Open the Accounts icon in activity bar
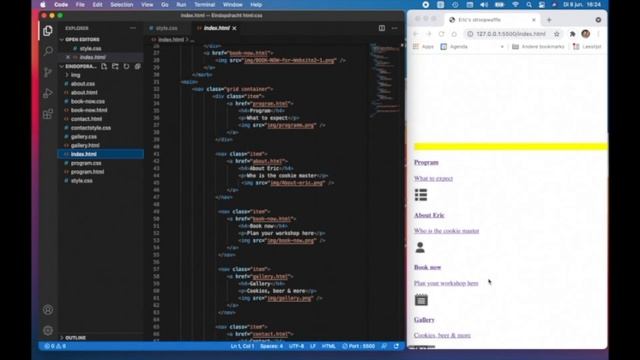This screenshot has height=360, width=640. (48, 310)
